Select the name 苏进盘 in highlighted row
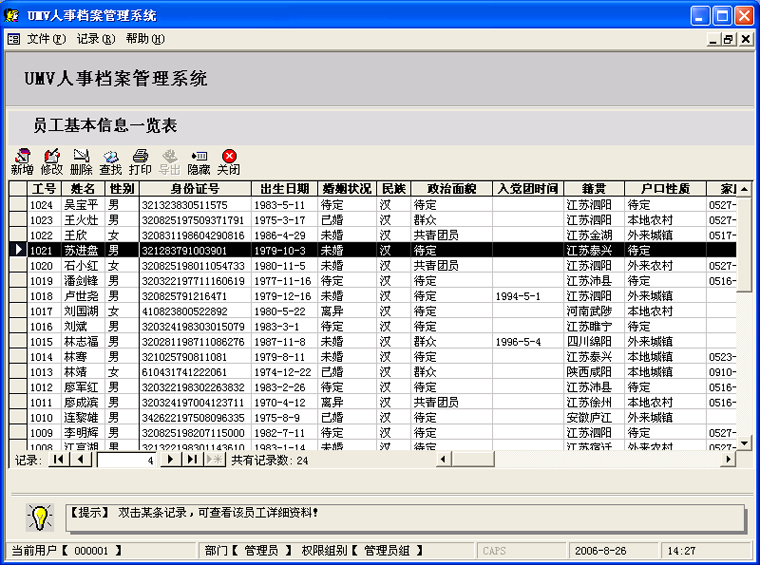This screenshot has width=760, height=565. [81, 251]
